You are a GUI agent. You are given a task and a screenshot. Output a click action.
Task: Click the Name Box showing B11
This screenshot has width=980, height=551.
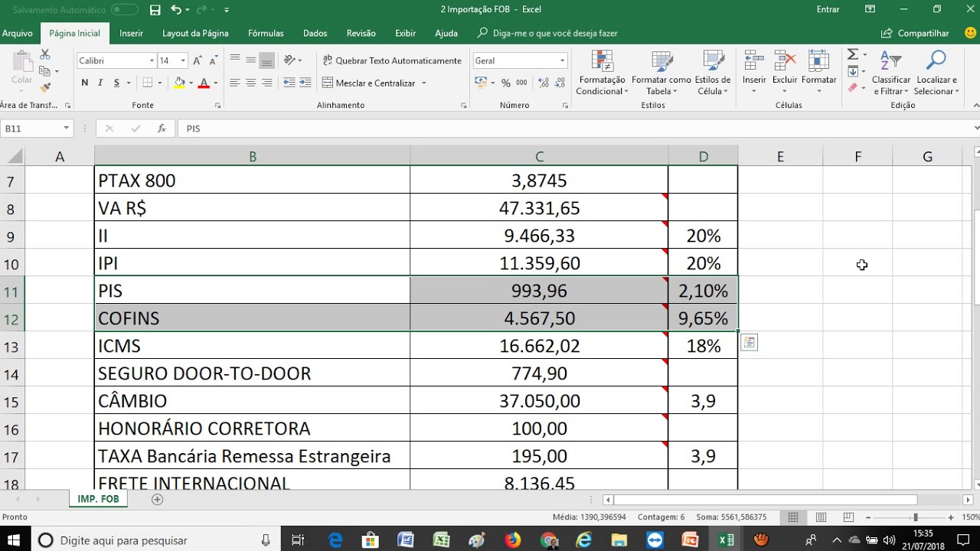[x=31, y=129]
